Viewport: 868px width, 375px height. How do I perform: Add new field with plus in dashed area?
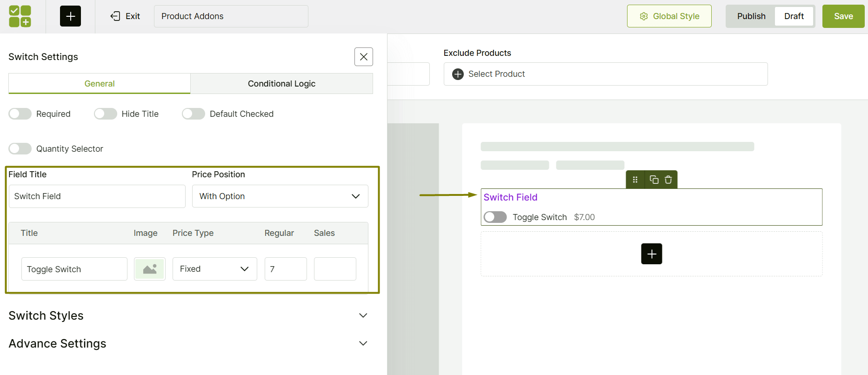pos(651,254)
